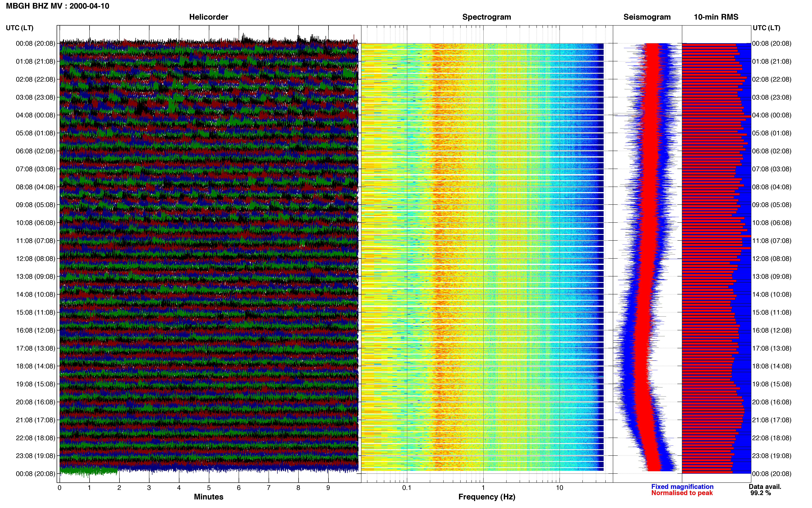
Task: Click the plot title 'MBGH BHZ MV : 2000-04-10'
Action: tap(57, 6)
